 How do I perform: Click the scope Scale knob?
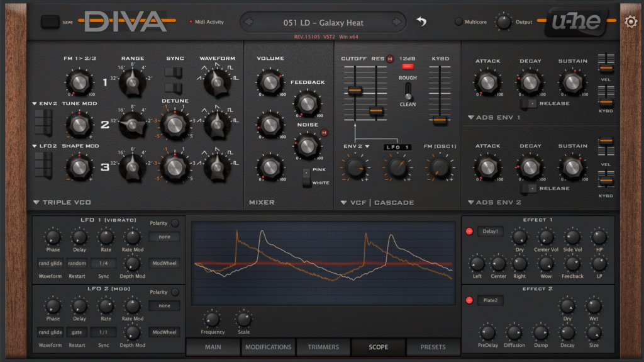click(243, 319)
